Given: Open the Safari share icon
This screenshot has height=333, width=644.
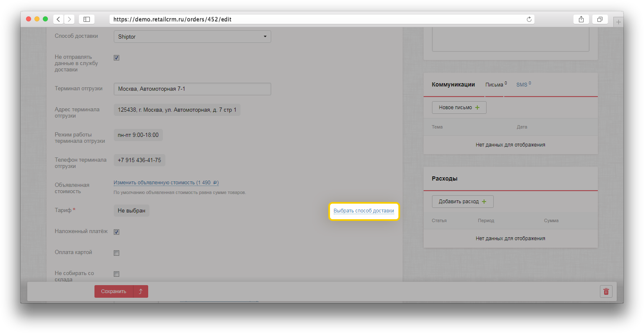Looking at the screenshot, I should (x=581, y=19).
